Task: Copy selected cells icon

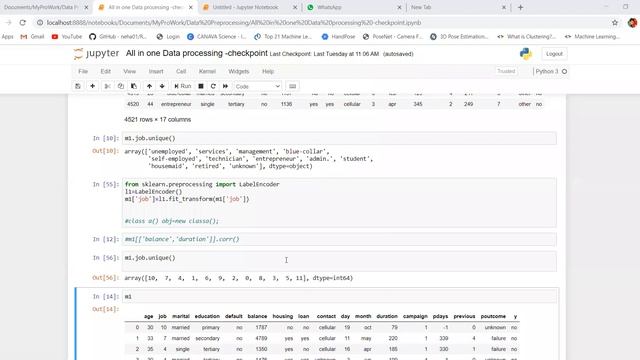Action: (x=121, y=86)
